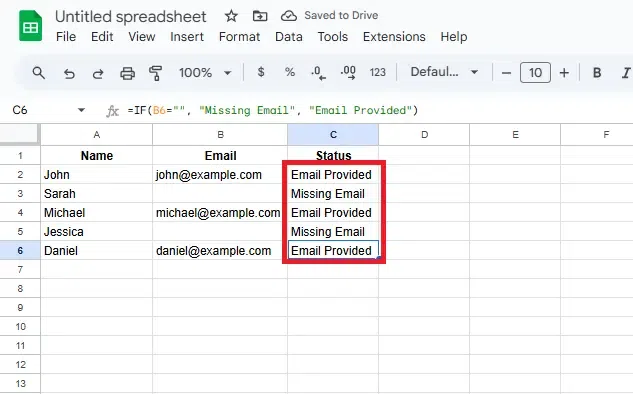The height and width of the screenshot is (394, 633).
Task: Decrease decimal places
Action: pyautogui.click(x=318, y=73)
